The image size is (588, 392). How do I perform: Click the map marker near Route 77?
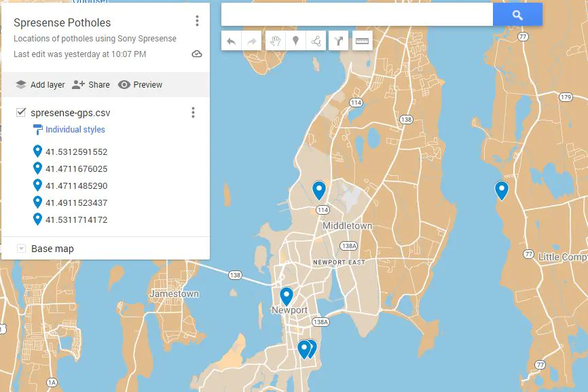[x=502, y=189]
